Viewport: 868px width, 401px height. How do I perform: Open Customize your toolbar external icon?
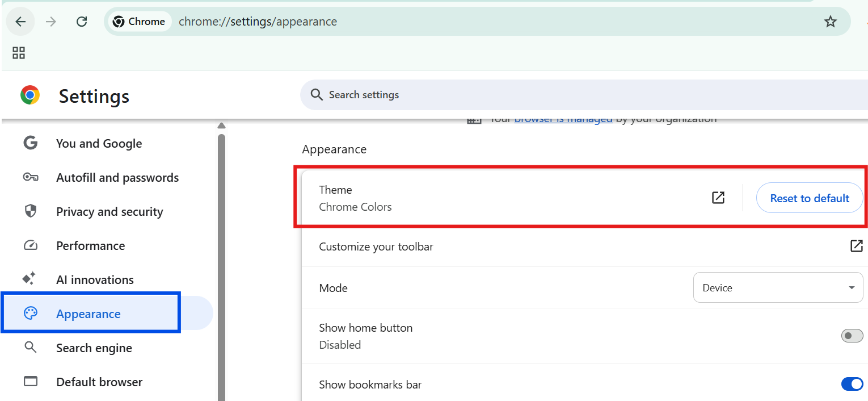click(x=856, y=246)
